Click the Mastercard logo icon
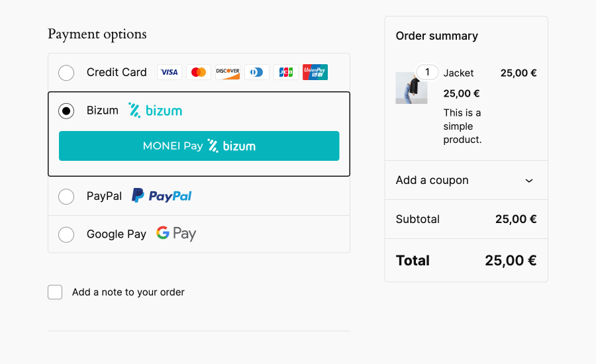Image resolution: width=596 pixels, height=364 pixels. coord(199,72)
